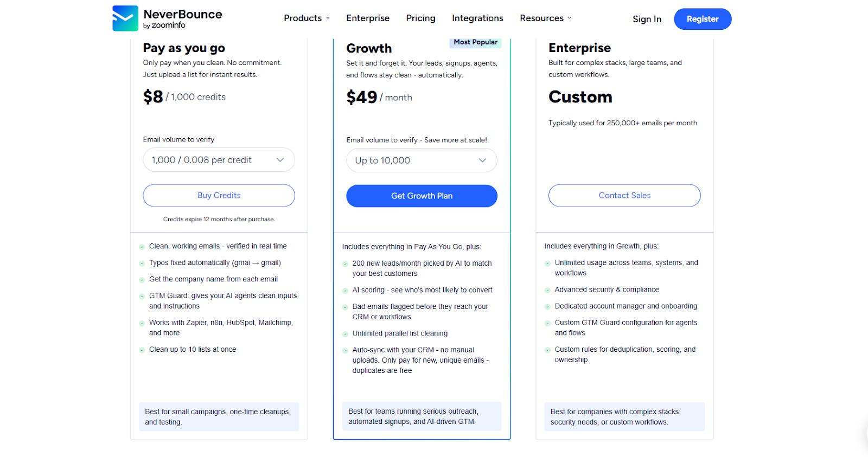
Task: Click the checkmark beside 'Dedicated account manager and onboarding'
Action: (x=547, y=306)
